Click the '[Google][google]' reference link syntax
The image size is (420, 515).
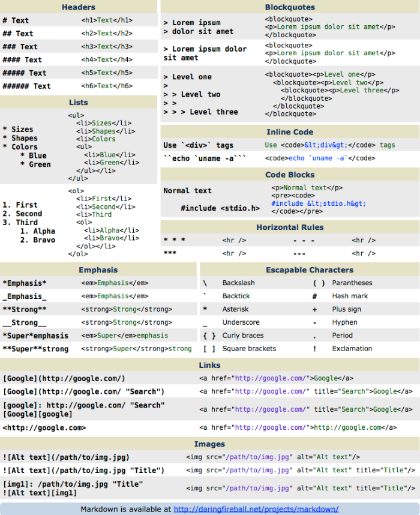pyautogui.click(x=37, y=414)
